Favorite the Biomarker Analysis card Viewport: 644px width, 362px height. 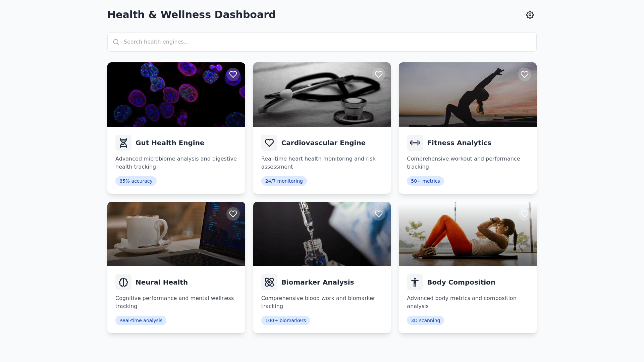[378, 214]
